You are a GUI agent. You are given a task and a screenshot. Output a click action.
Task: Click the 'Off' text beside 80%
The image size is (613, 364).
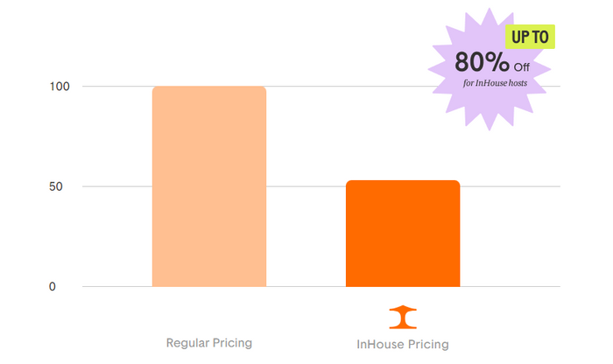tap(522, 67)
